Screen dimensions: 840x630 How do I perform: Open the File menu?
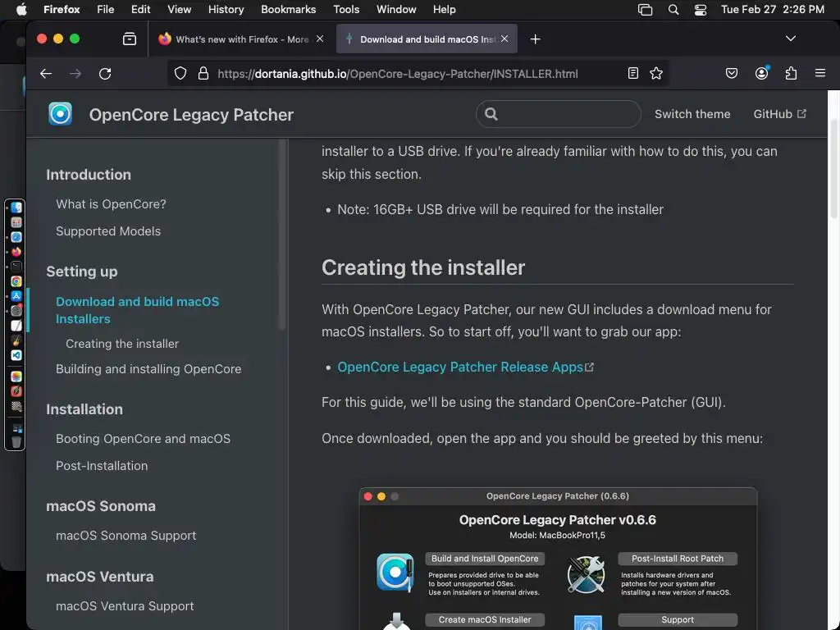106,10
